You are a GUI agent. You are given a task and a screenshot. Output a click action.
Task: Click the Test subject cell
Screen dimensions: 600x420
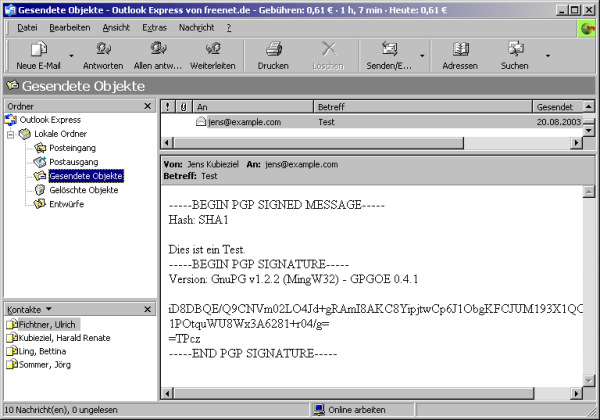coord(326,122)
